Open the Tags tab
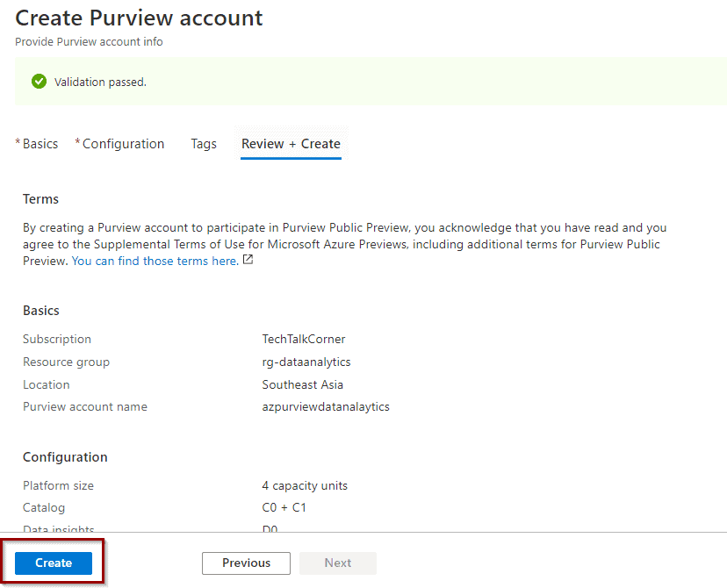The height and width of the screenshot is (588, 727). point(204,144)
